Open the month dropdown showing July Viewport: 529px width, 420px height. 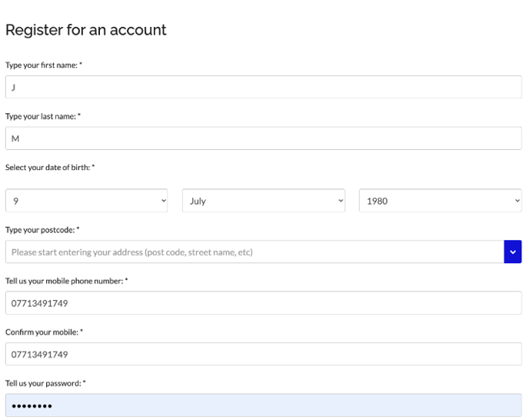(264, 201)
